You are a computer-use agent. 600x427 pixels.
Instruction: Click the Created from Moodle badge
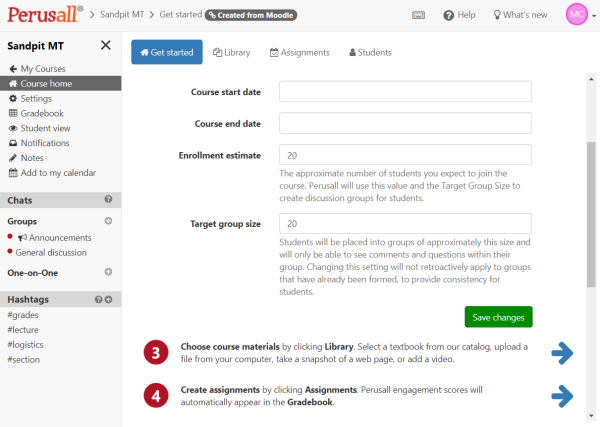251,15
